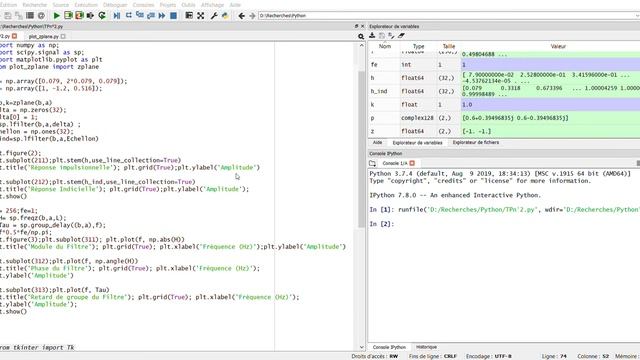
Task: Select the 'fe' variable row
Action: point(504,64)
